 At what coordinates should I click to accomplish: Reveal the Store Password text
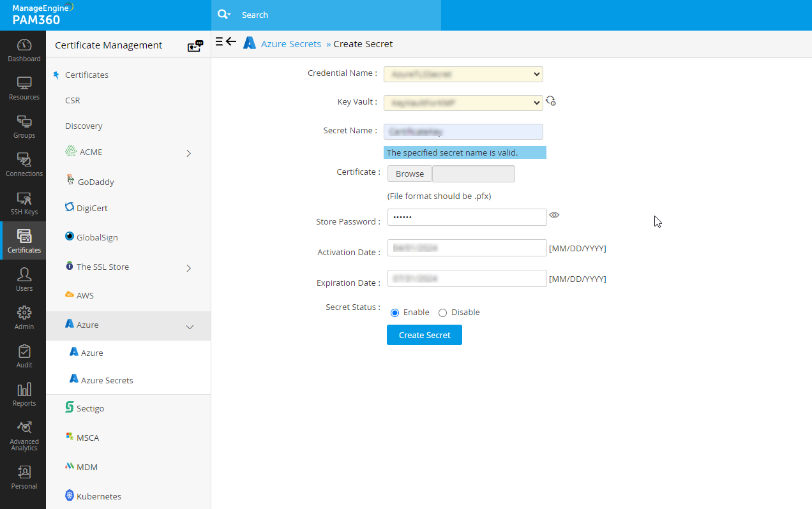(x=554, y=215)
